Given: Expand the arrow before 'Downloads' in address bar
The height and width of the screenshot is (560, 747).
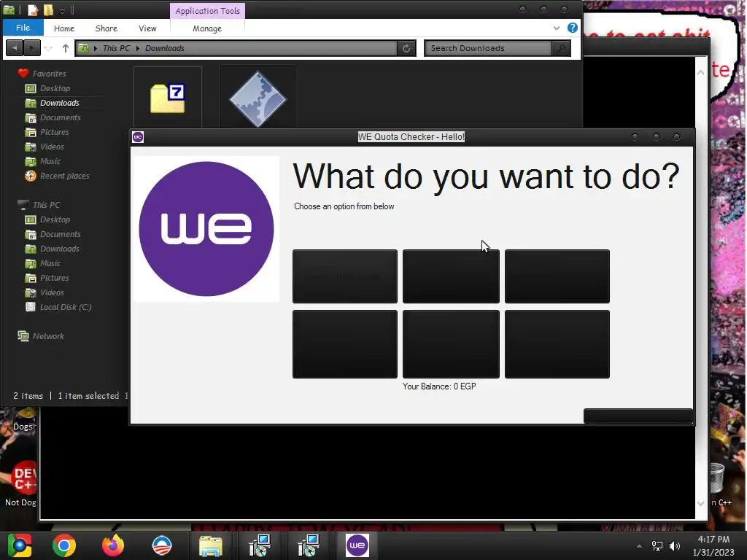Looking at the screenshot, I should [x=138, y=48].
